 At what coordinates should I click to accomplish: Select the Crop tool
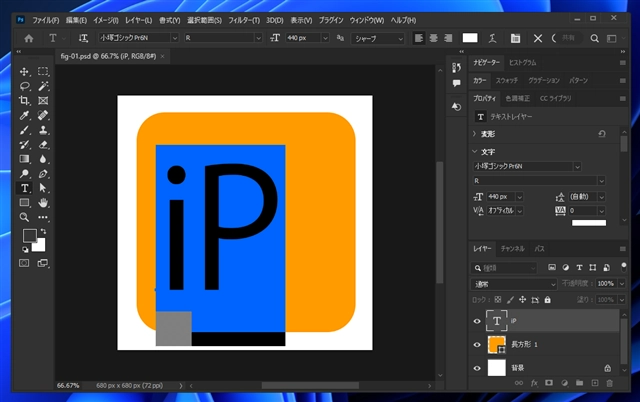tap(24, 101)
